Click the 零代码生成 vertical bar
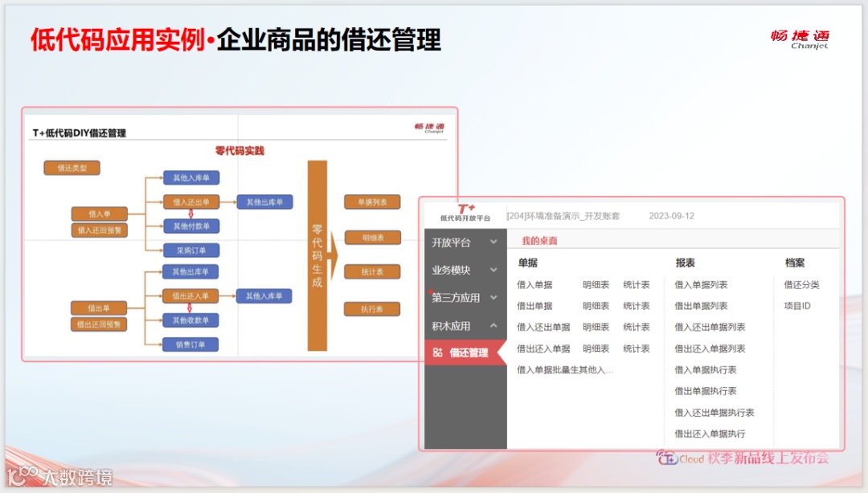The height and width of the screenshot is (493, 868). coord(317,255)
